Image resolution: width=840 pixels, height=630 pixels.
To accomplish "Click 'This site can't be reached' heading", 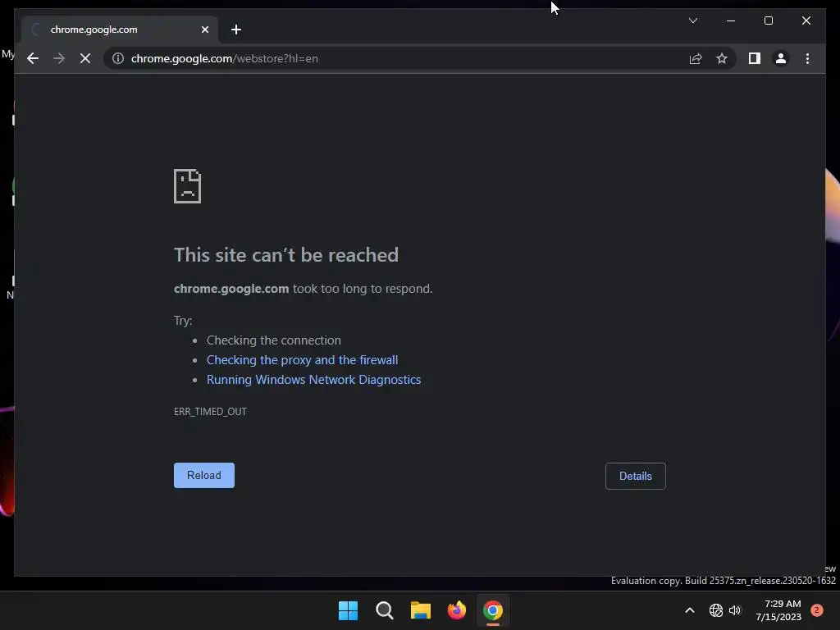I will coord(286,255).
